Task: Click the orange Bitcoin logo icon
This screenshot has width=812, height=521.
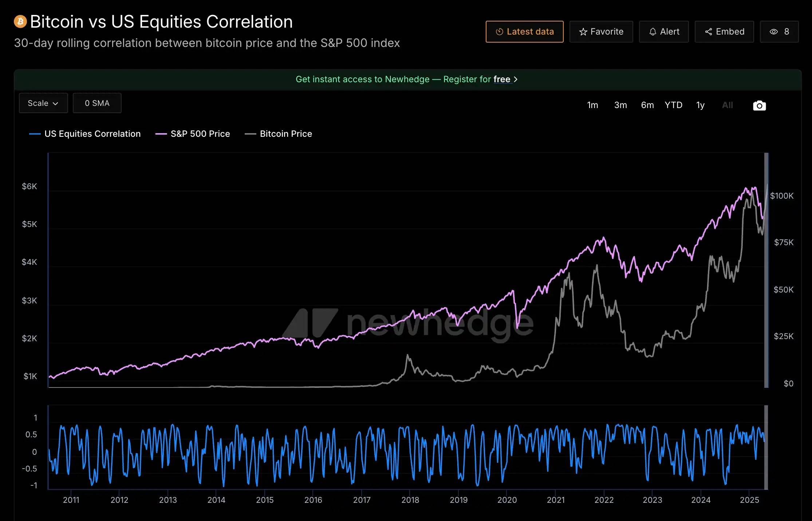Action: click(x=20, y=21)
